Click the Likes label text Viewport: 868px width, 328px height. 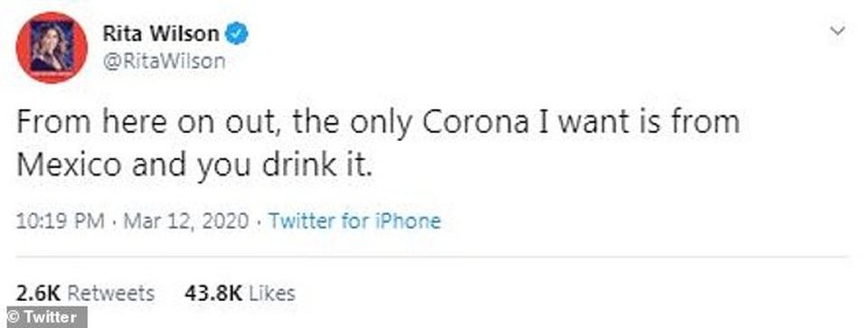coord(271,293)
